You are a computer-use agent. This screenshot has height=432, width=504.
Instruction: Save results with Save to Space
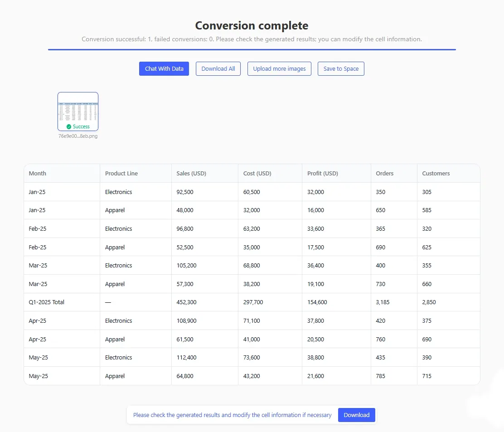tap(341, 69)
